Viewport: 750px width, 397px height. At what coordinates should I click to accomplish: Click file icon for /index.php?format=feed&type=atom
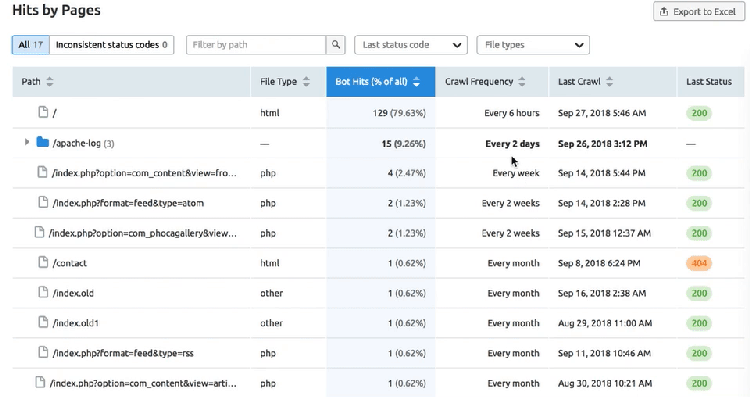tap(43, 202)
